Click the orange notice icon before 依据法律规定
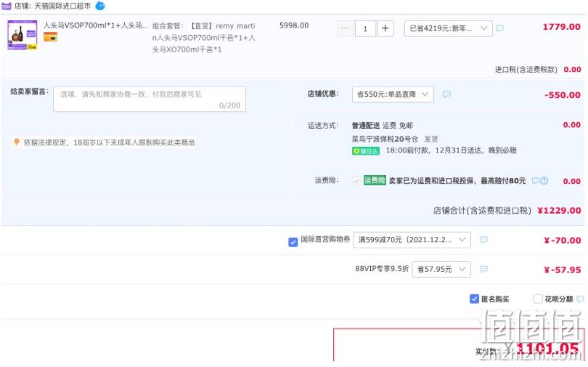The image size is (588, 367). point(17,142)
